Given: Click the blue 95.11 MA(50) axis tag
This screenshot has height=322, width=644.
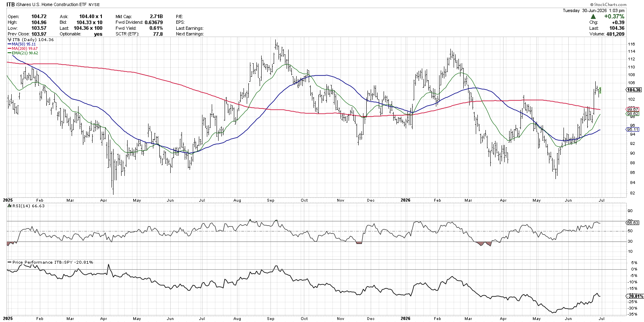Looking at the screenshot, I should coord(633,129).
